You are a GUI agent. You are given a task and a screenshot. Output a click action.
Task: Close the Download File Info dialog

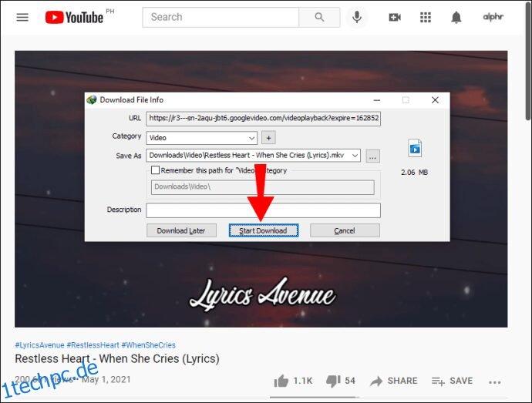click(435, 100)
